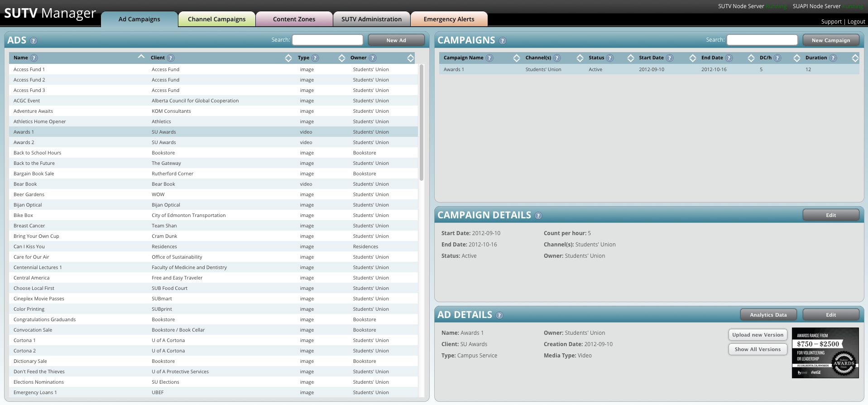Toggle sort arrows on ads Client column
The width and height of the screenshot is (868, 405).
pyautogui.click(x=288, y=58)
